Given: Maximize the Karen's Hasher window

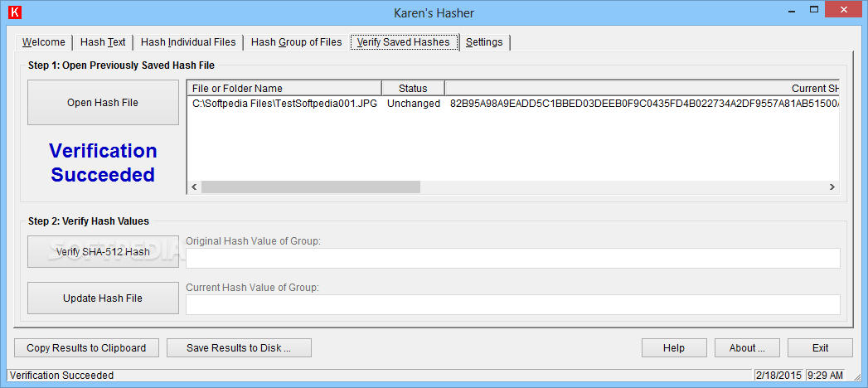Looking at the screenshot, I should point(813,9).
